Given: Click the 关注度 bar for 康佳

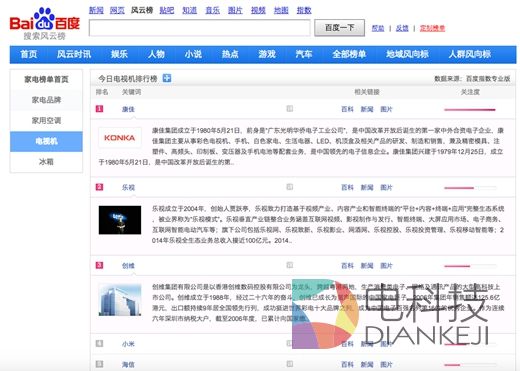Looking at the screenshot, I should coord(470,109).
